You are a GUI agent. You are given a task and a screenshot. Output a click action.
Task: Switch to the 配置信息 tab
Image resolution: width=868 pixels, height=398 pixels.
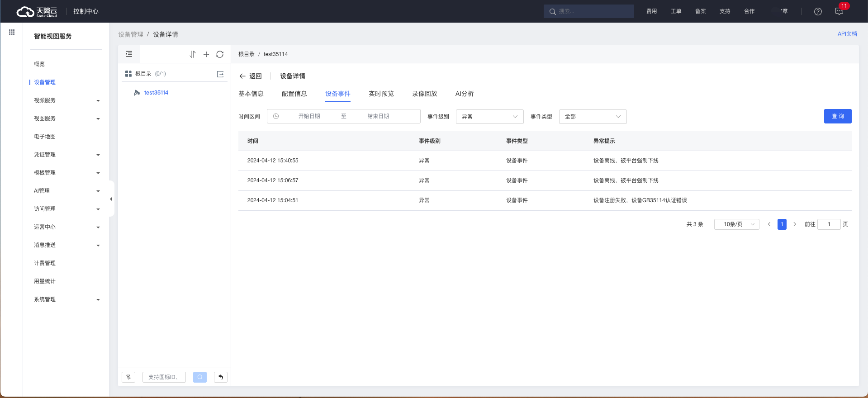coord(294,94)
